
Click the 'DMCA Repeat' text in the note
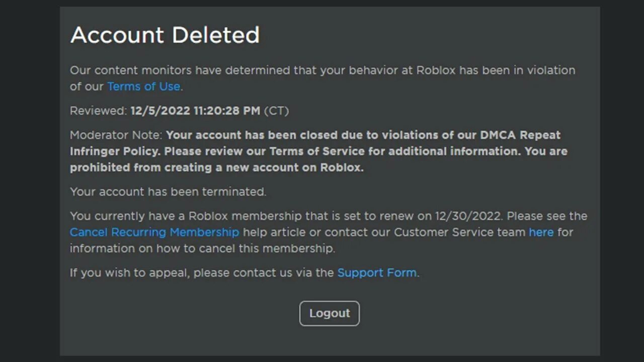pyautogui.click(x=520, y=135)
